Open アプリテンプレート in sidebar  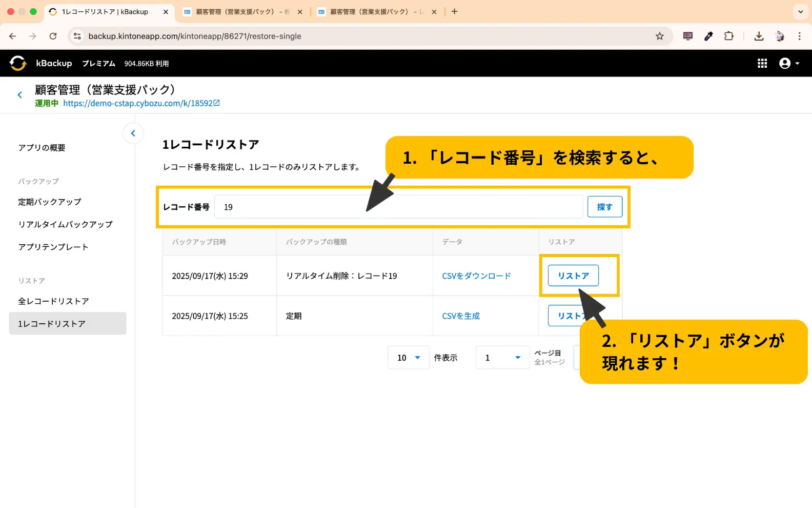(x=53, y=247)
